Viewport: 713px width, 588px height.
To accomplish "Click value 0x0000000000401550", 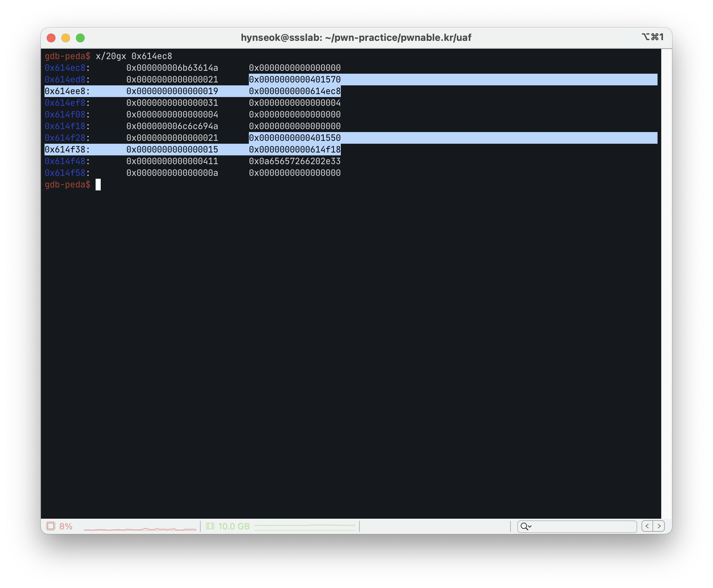I will pos(295,138).
